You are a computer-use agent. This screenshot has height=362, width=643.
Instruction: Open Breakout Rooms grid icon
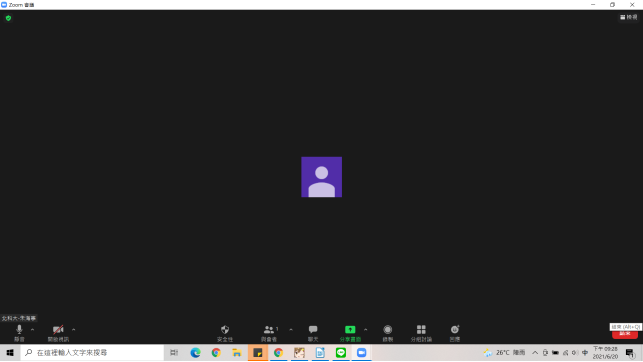pyautogui.click(x=421, y=333)
